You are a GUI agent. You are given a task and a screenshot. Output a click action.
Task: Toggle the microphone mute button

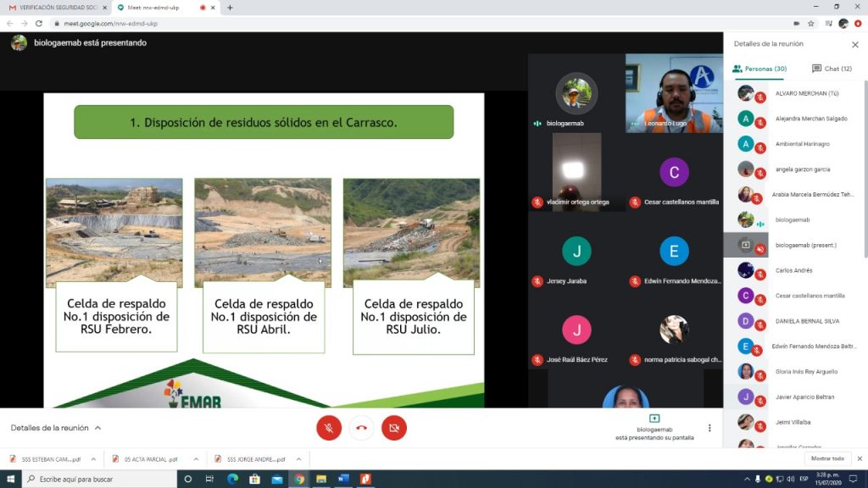[x=329, y=428]
